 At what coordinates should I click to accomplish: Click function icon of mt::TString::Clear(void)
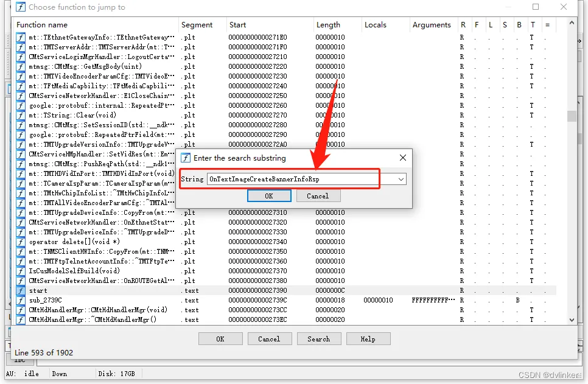[21, 116]
